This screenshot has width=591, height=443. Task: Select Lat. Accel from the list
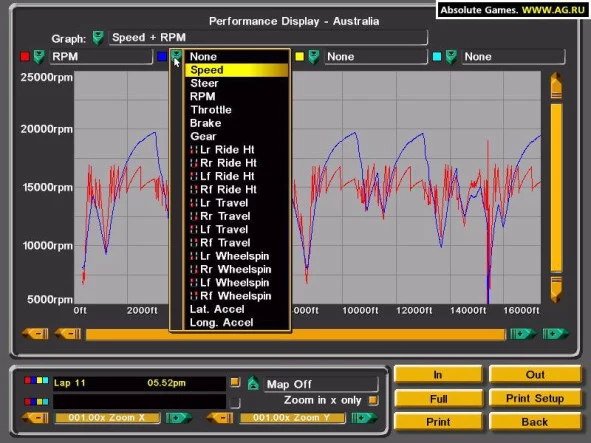237,309
